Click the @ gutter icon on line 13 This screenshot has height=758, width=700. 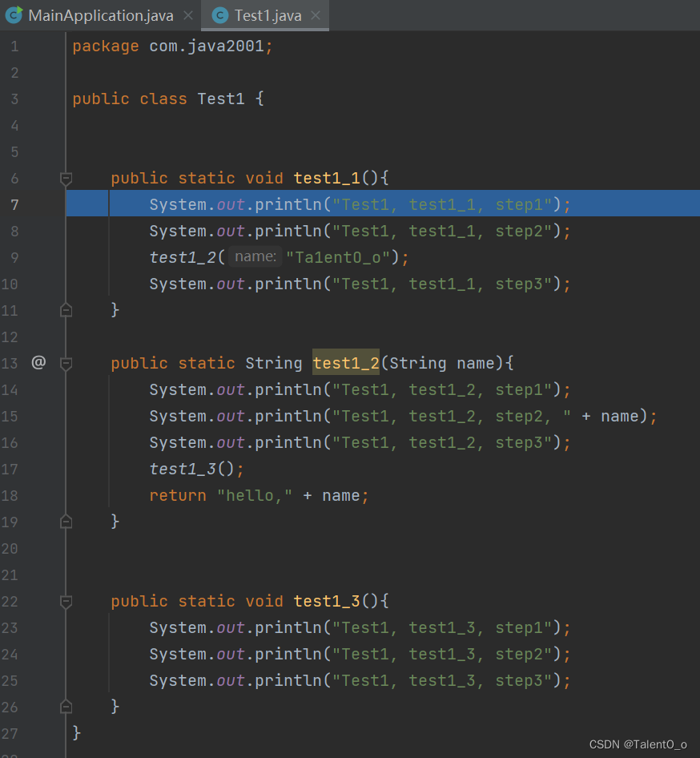click(38, 362)
